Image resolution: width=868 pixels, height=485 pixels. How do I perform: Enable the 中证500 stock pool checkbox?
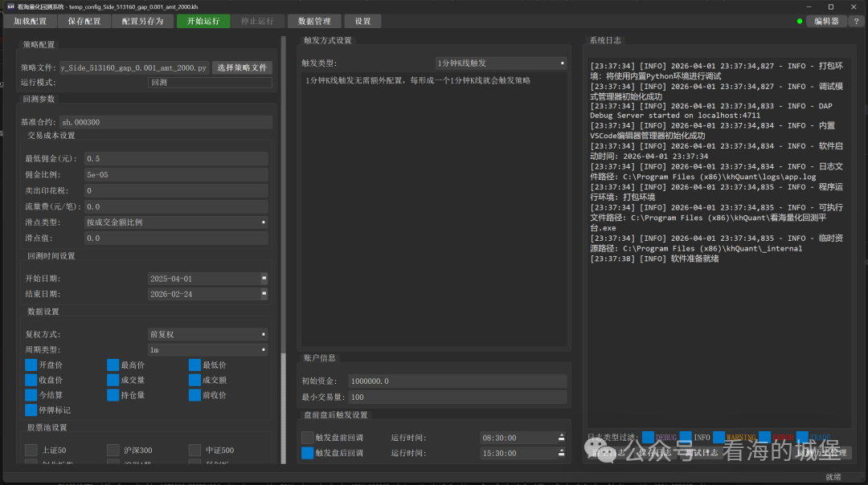[x=194, y=450]
